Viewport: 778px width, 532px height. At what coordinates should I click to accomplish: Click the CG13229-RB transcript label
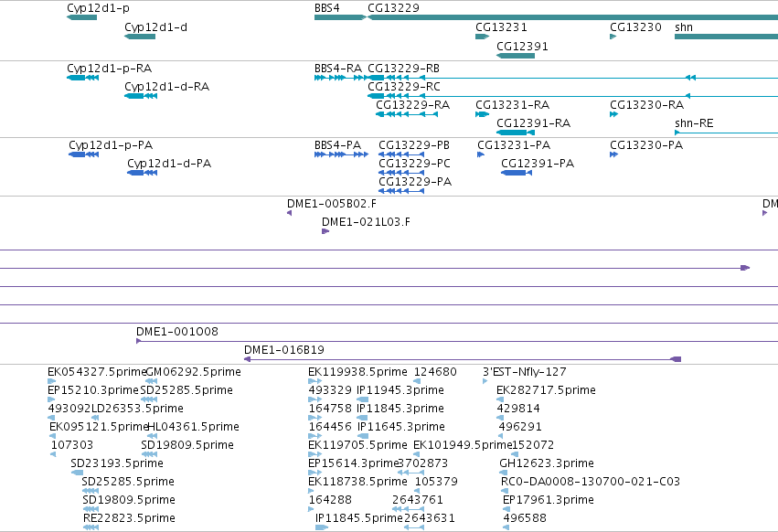pyautogui.click(x=404, y=69)
